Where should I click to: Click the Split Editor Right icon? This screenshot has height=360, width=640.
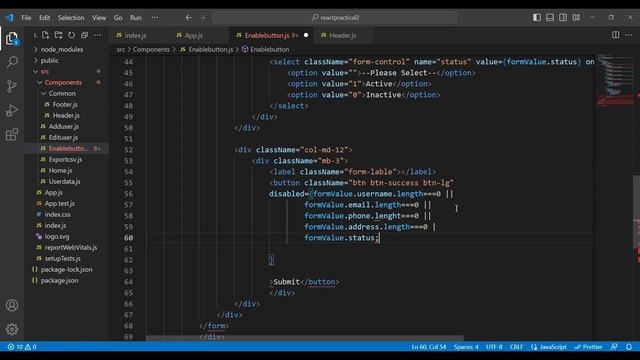coord(615,35)
